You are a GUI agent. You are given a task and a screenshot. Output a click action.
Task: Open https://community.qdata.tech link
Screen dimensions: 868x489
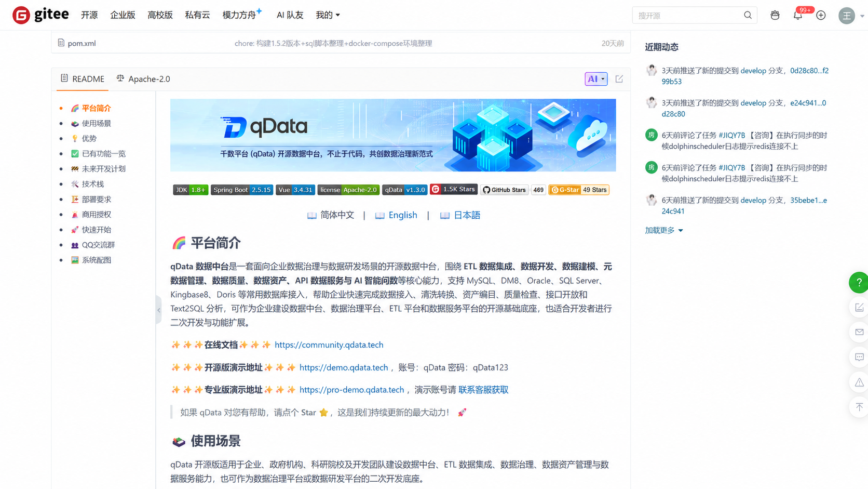[x=329, y=345]
